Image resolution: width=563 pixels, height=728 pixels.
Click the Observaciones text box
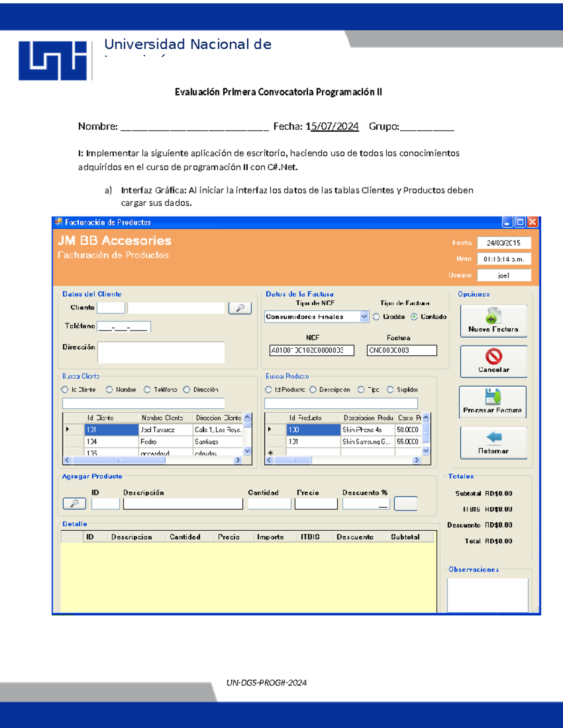click(x=487, y=594)
